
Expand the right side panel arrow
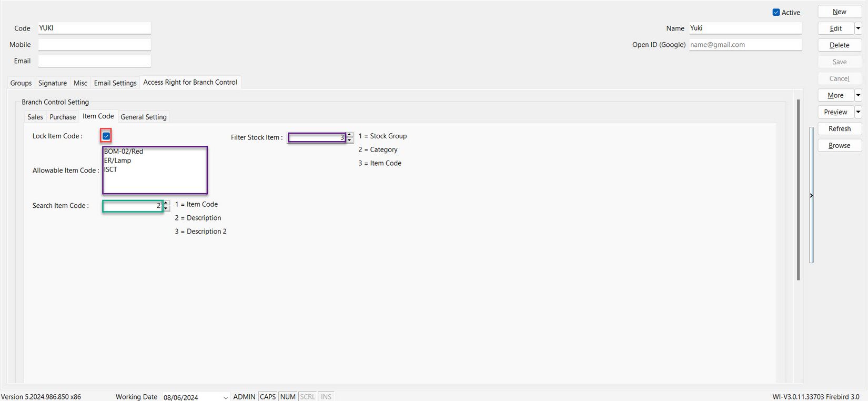click(x=811, y=195)
